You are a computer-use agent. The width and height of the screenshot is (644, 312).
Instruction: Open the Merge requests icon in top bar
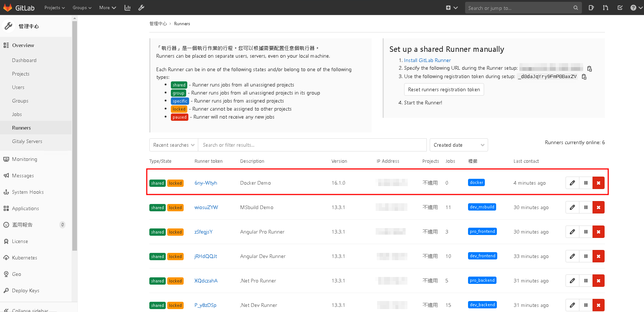tap(606, 8)
